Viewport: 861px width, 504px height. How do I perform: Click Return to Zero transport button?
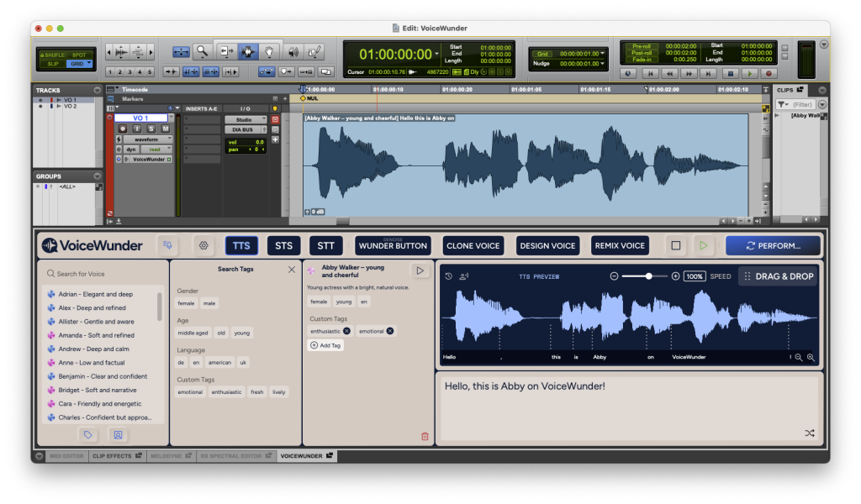[x=650, y=73]
